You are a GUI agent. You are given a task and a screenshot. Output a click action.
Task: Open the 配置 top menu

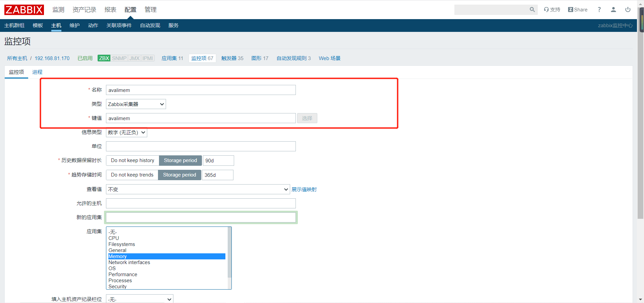point(130,10)
